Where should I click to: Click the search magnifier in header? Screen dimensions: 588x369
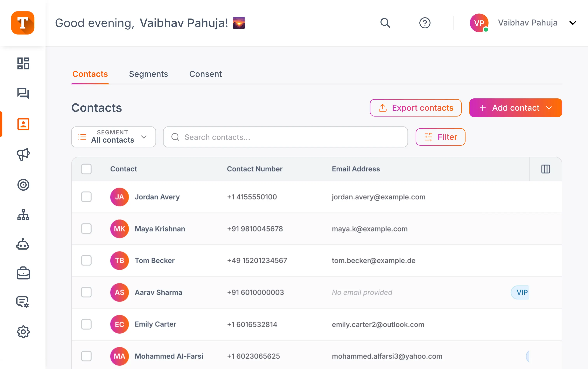(385, 23)
